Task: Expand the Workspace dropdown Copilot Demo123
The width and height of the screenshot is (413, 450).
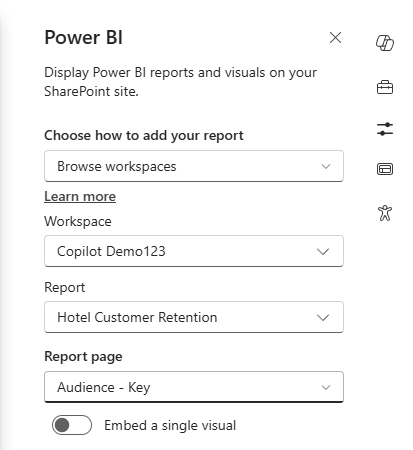Action: 194,251
